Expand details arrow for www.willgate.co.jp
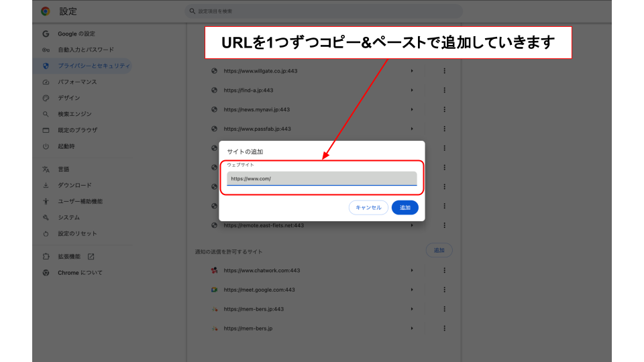The image size is (644, 362). click(x=412, y=71)
